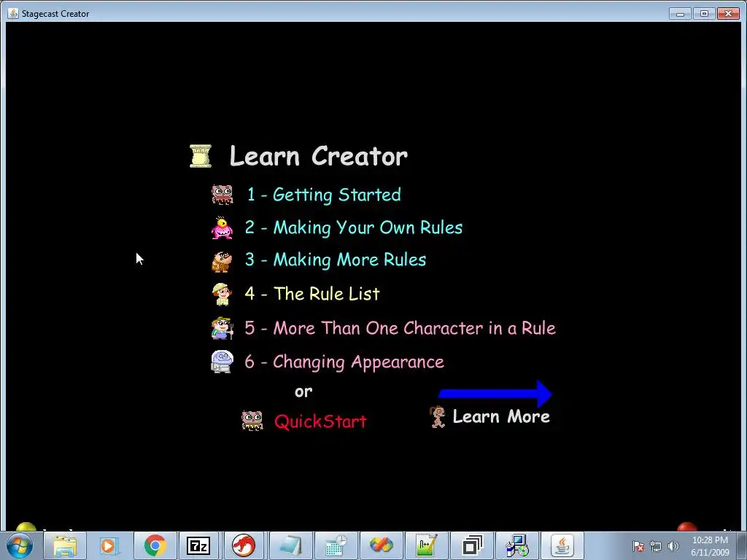This screenshot has height=560, width=747.
Task: Switch to the Java app in taskbar
Action: click(x=562, y=545)
